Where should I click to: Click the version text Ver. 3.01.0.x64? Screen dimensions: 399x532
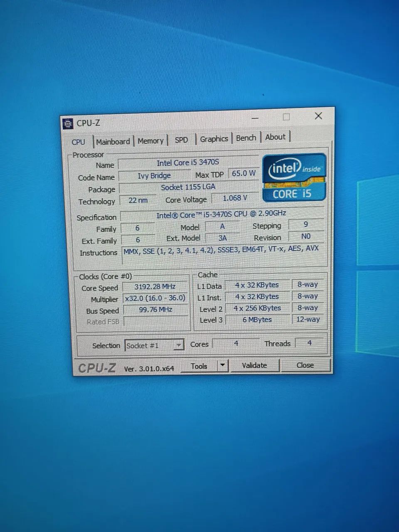[x=149, y=368]
